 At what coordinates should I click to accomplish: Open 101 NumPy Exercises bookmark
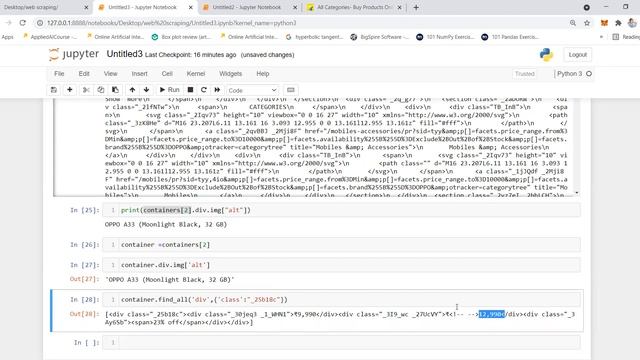click(x=445, y=37)
